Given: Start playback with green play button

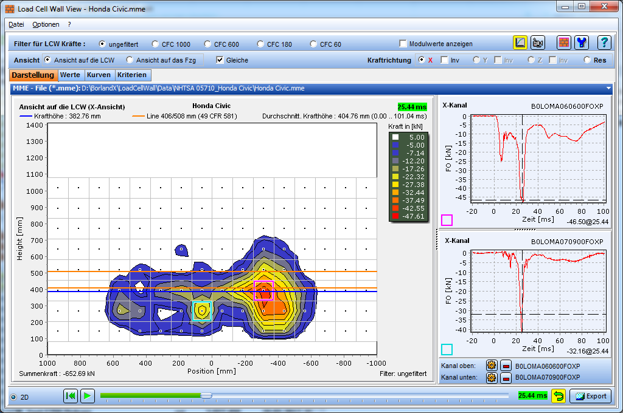Looking at the screenshot, I should click(x=87, y=396).
